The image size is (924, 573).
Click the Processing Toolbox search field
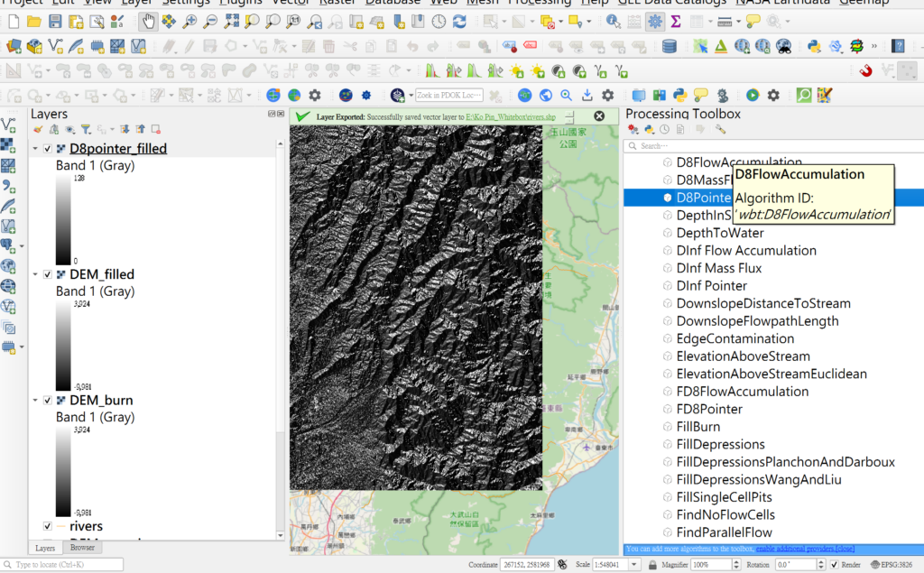coord(767,145)
